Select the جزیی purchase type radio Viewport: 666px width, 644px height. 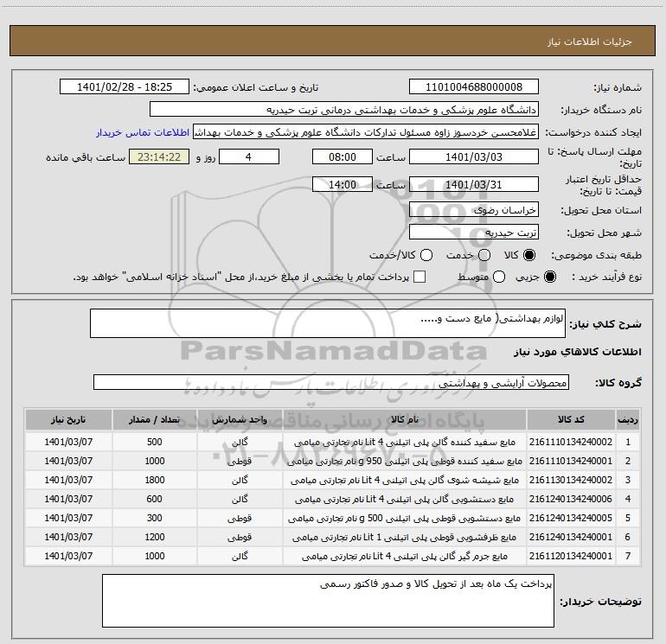[x=549, y=277]
